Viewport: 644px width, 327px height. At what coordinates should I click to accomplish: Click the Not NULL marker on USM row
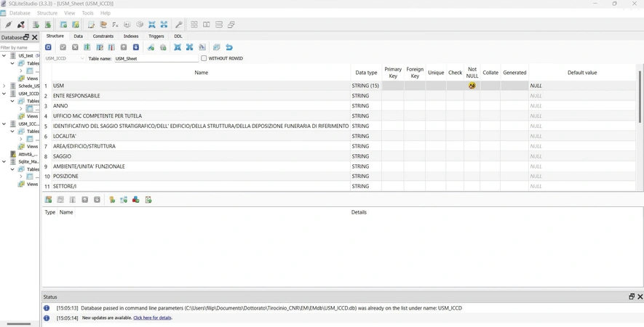click(x=472, y=86)
